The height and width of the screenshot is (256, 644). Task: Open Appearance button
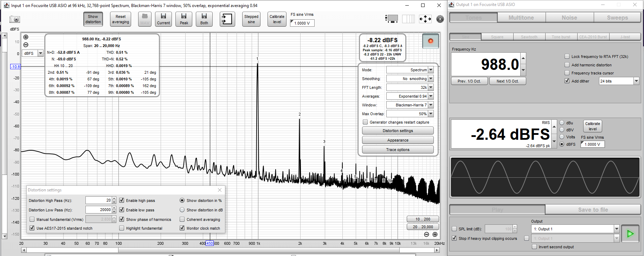coord(398,140)
